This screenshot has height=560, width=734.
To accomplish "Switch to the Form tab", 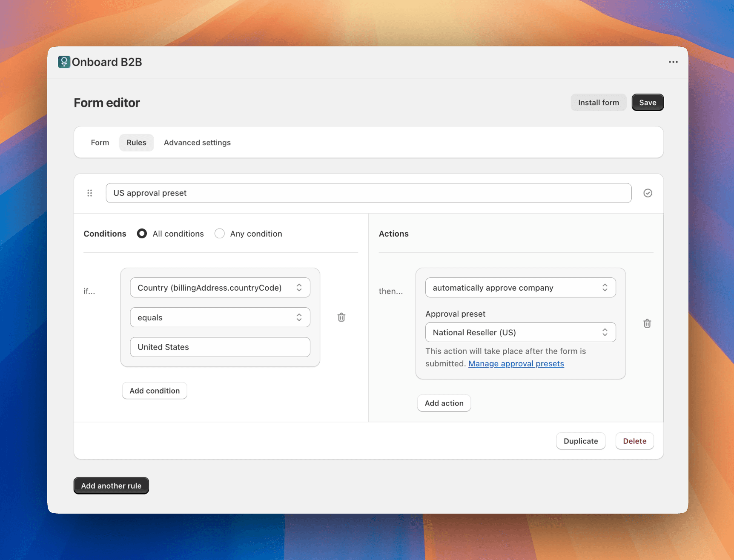I will [100, 143].
